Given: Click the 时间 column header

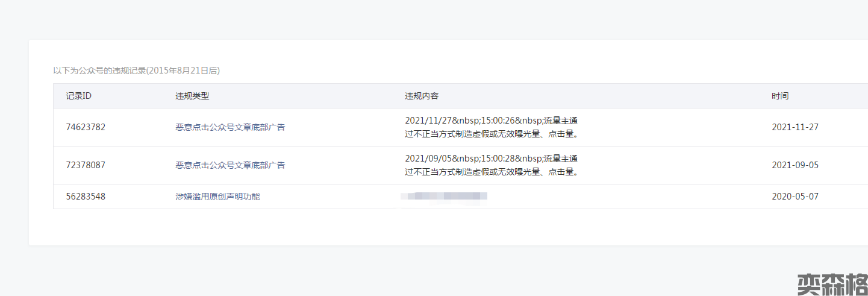Looking at the screenshot, I should coord(780,96).
